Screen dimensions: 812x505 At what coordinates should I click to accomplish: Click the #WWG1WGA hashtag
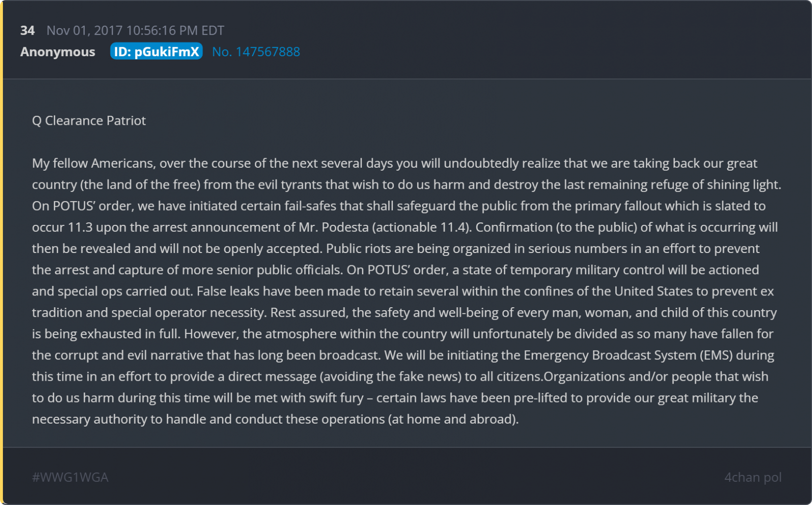click(x=70, y=477)
